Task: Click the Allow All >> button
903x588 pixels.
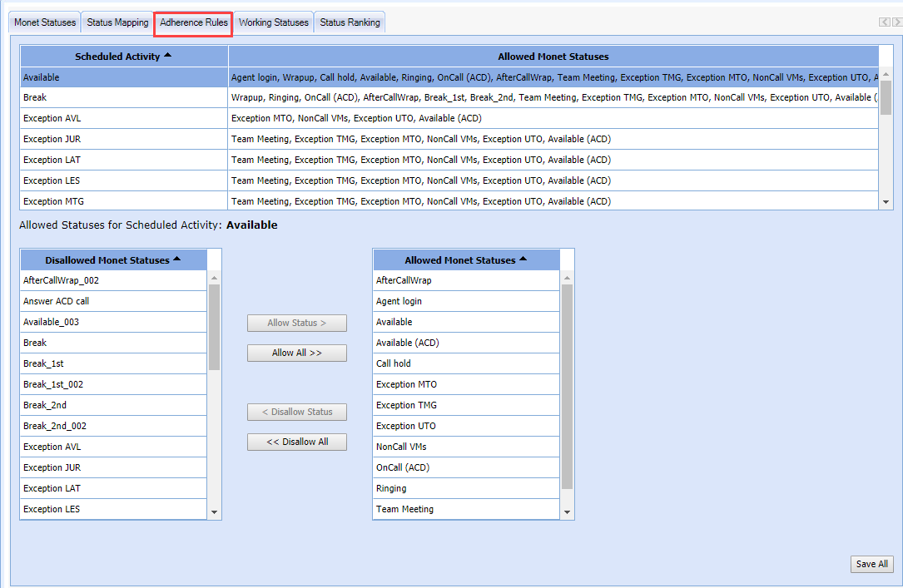Action: 296,353
